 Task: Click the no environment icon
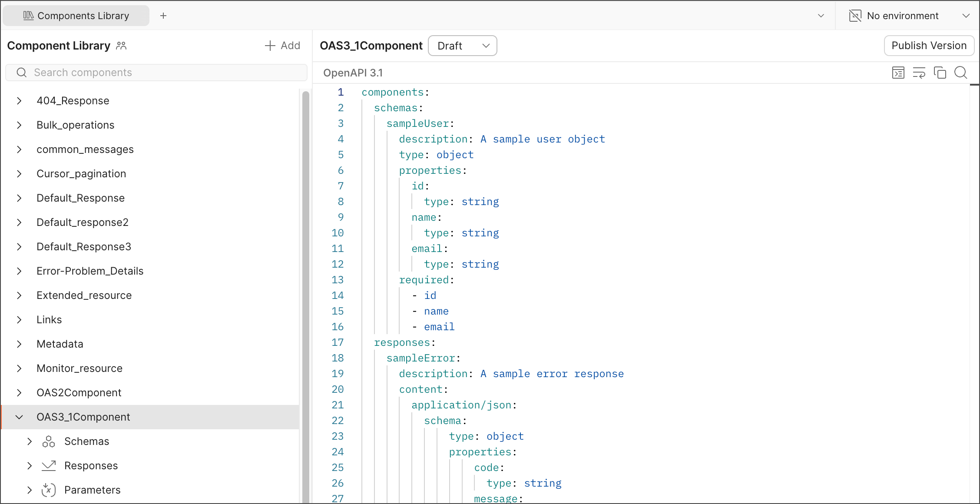point(855,16)
